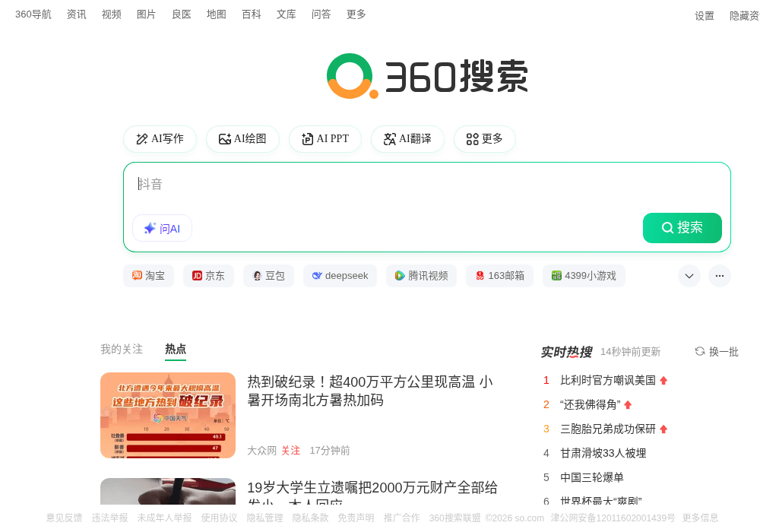Screen dimensions: 760x532
Task: Expand the shortcuts chevron dropdown
Action: pos(689,276)
